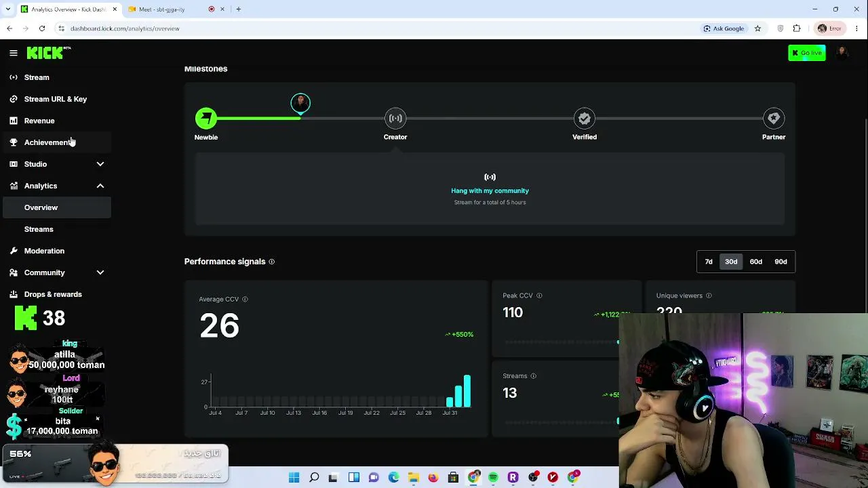868x488 pixels.
Task: Click the Unique viewers info icon
Action: [x=709, y=296]
